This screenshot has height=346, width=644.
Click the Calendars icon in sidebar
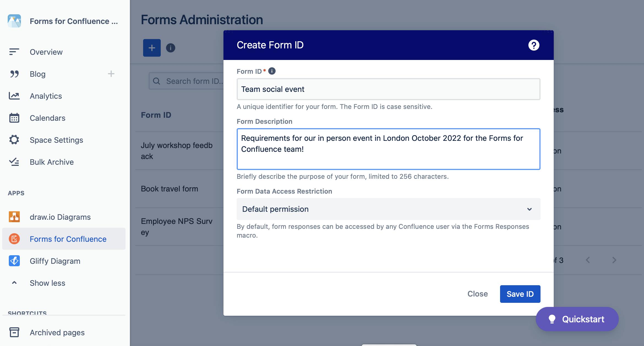(14, 118)
